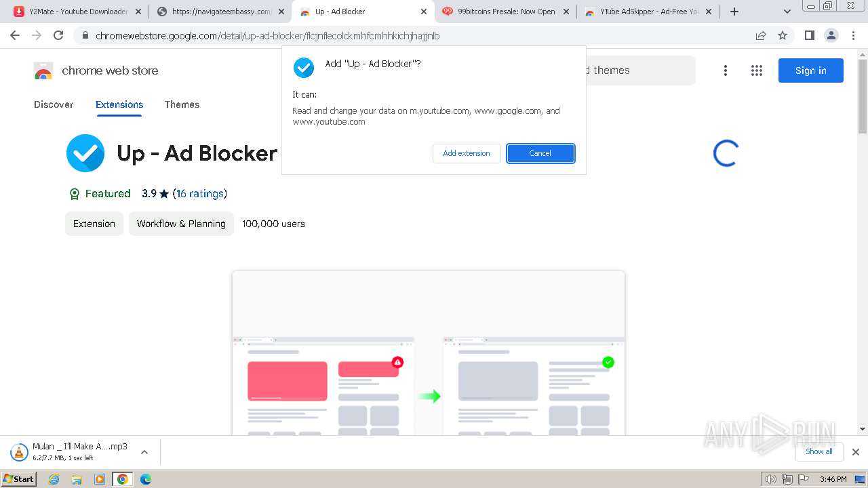Open the Themes section

coord(182,104)
